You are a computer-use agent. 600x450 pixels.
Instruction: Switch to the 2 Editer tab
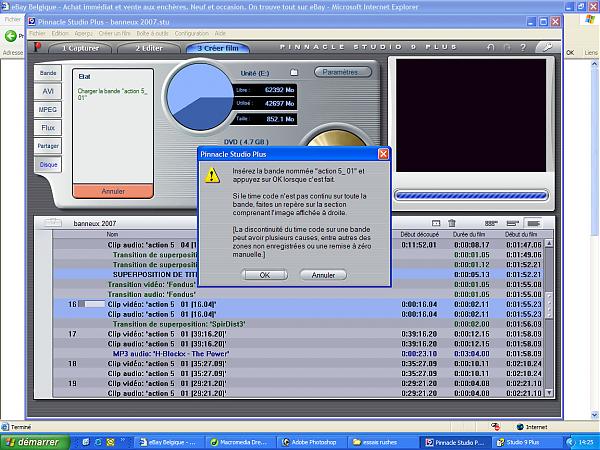pos(149,48)
